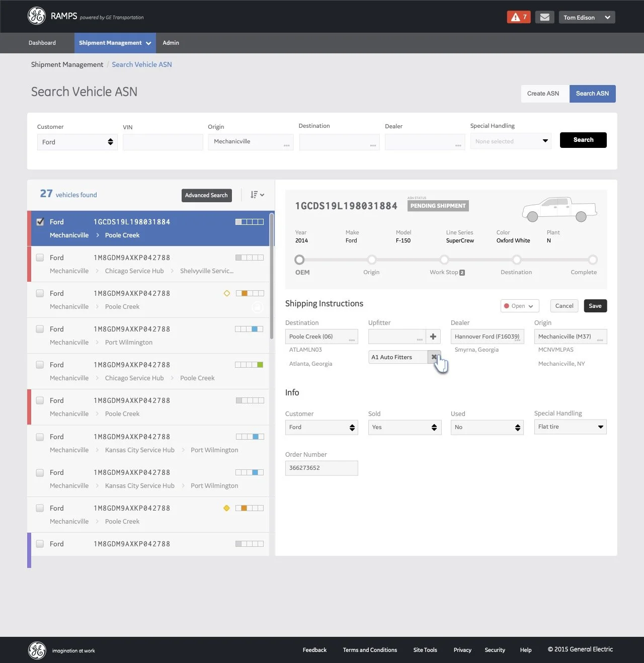Open the Shipment Management breadcrumb
Screen dimensions: 644x663
click(x=67, y=64)
